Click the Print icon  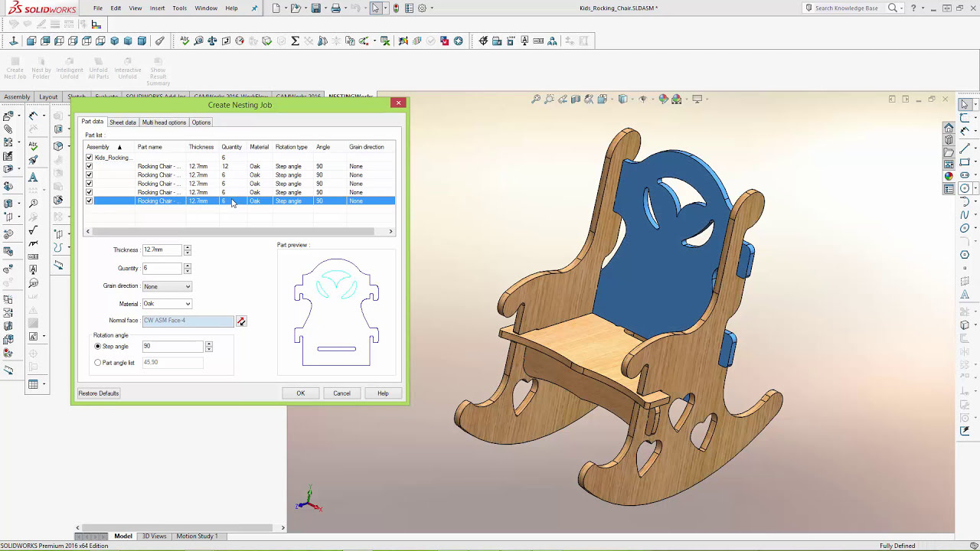coord(335,8)
